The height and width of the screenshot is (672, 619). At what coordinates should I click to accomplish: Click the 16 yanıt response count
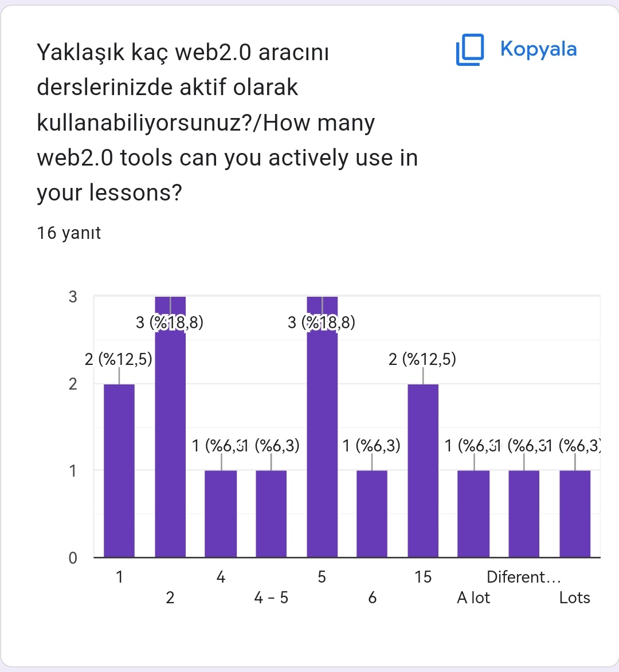pyautogui.click(x=69, y=233)
